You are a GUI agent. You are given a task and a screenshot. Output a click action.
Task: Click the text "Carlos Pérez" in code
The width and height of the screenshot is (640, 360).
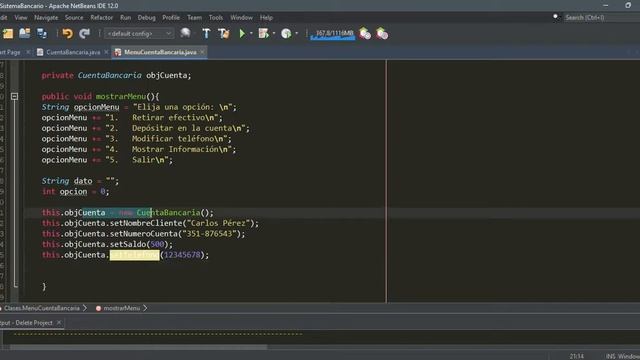pyautogui.click(x=218, y=223)
